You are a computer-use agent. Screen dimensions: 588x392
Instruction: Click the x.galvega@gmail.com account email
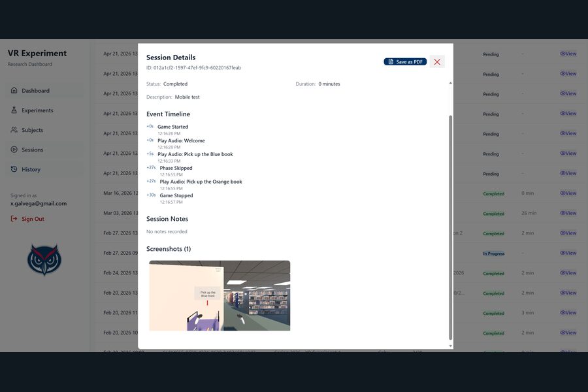(x=39, y=204)
